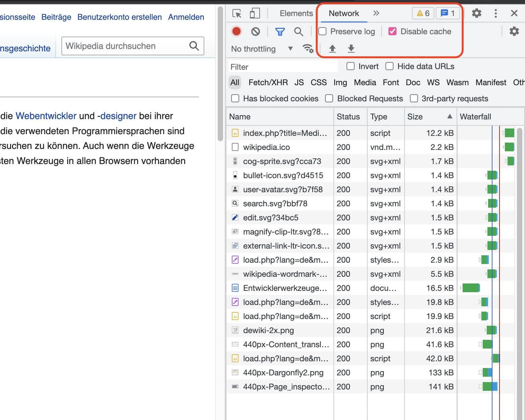The height and width of the screenshot is (420, 525).
Task: Open the Beiträge link
Action: pos(56,17)
